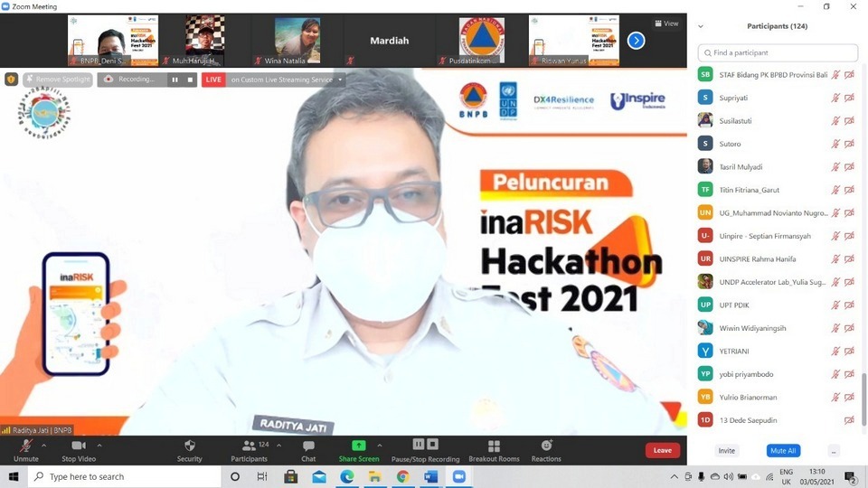Click the green Share Screen icon

coord(359,446)
